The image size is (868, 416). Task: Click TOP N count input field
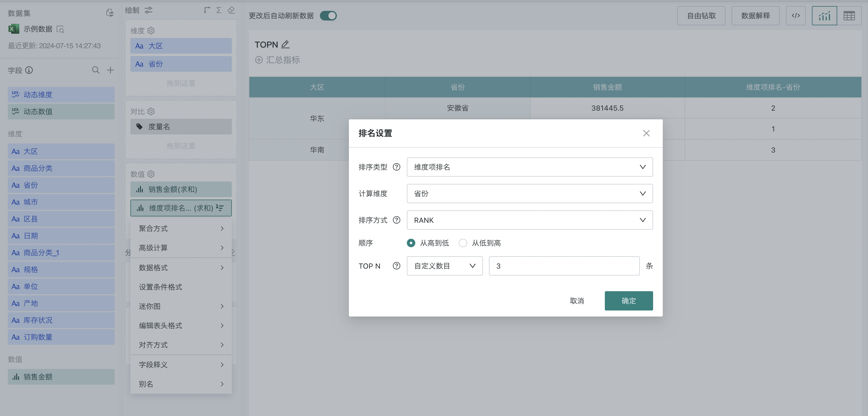[x=564, y=266]
